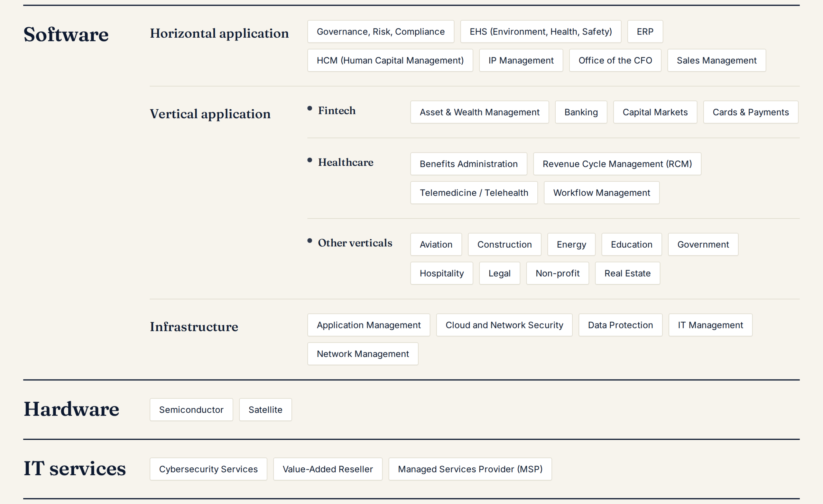Screen dimensions: 823x504
Task: Select Telemedicine / Telehealth tag
Action: [x=474, y=193]
